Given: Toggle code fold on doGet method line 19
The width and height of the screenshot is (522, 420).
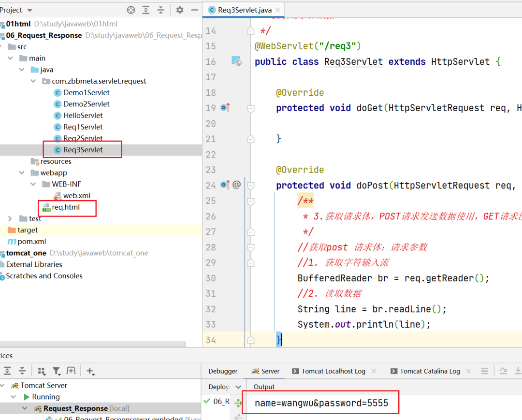Looking at the screenshot, I should tap(250, 108).
